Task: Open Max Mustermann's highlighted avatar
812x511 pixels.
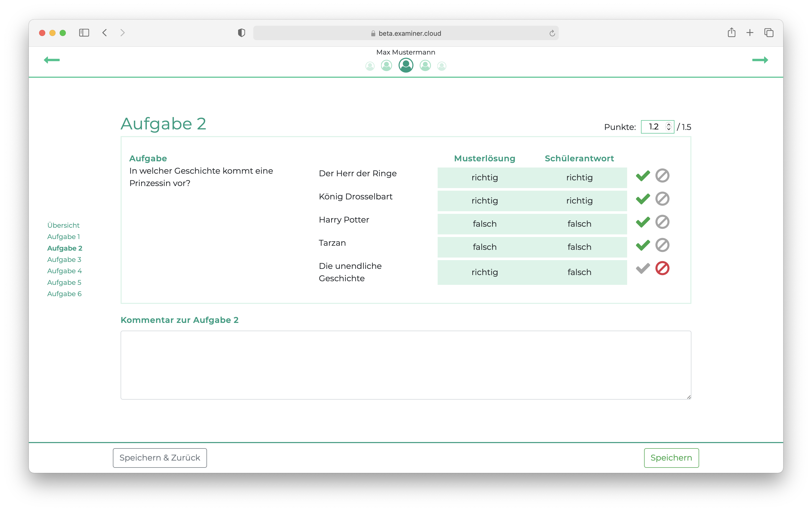Action: point(406,65)
